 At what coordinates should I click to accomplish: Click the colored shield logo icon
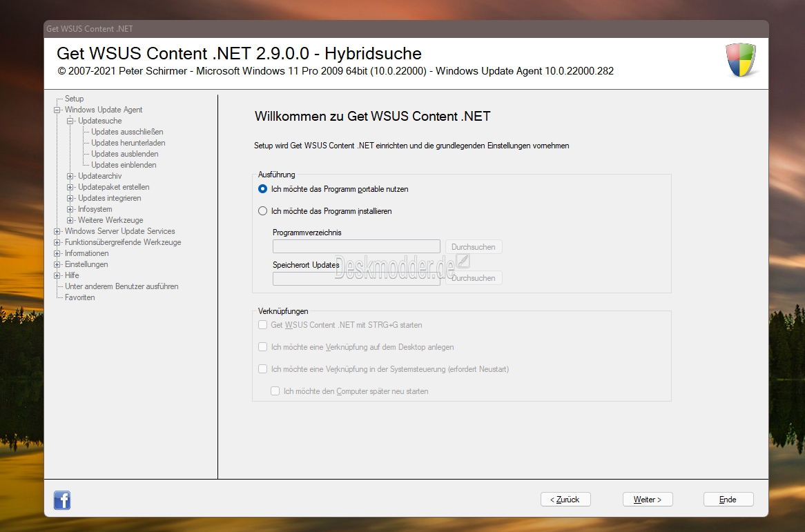(740, 59)
